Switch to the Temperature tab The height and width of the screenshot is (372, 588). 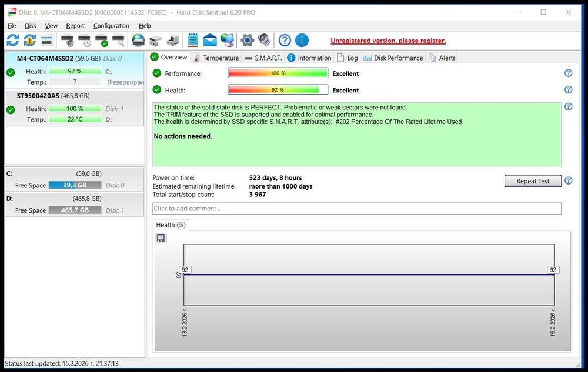(x=216, y=58)
